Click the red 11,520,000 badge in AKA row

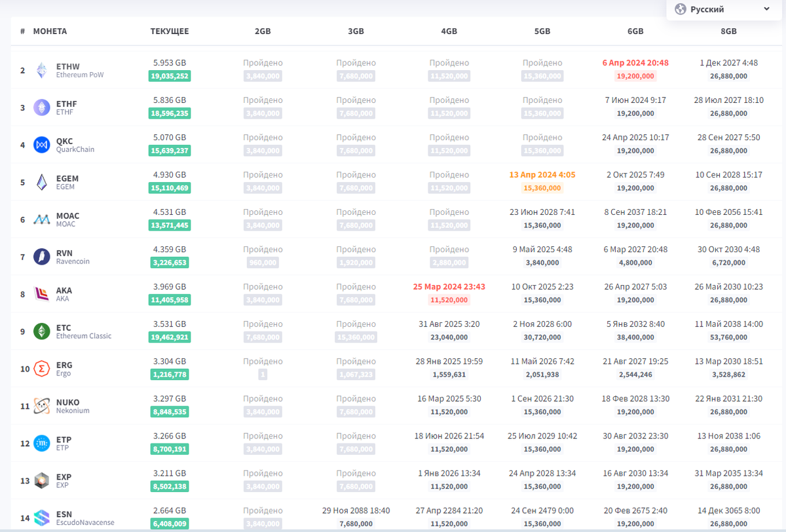[449, 300]
